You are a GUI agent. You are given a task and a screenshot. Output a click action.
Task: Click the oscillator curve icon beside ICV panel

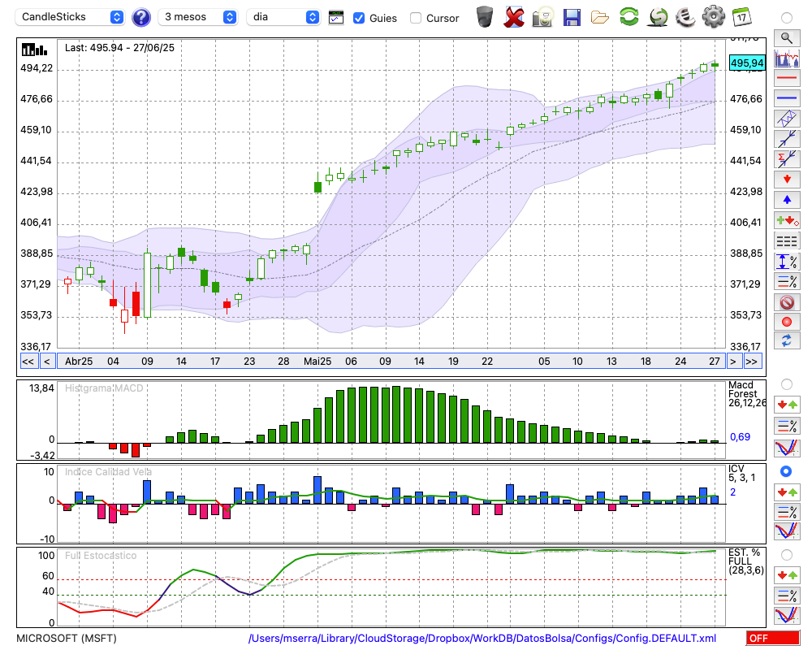point(787,532)
